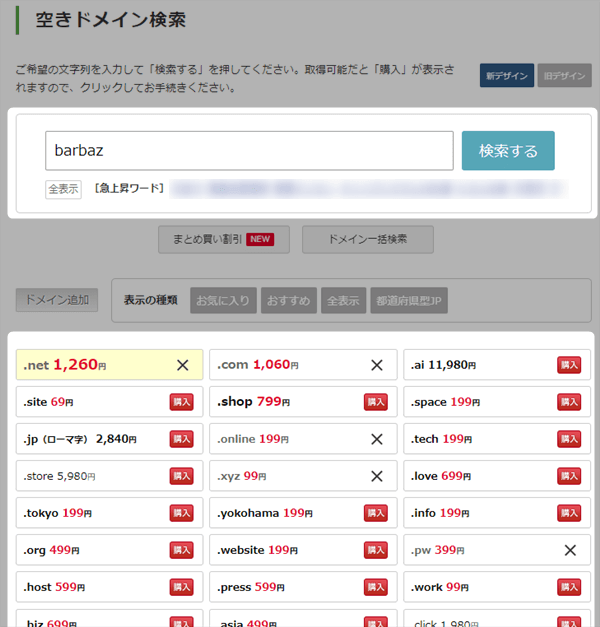The height and width of the screenshot is (627, 600).
Task: Open まとめ買い割引 NEW option
Action: click(223, 239)
